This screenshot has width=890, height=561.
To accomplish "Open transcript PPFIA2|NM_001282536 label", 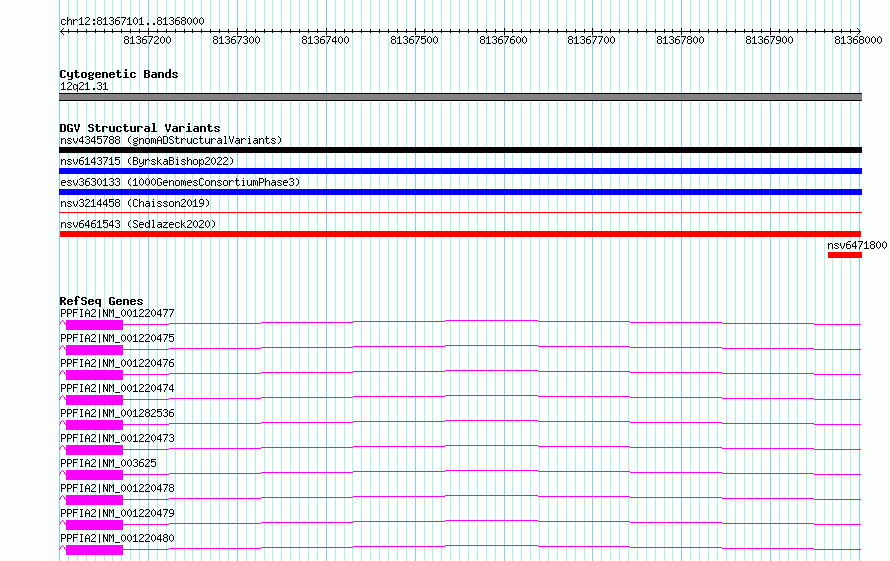I will pyautogui.click(x=117, y=413).
